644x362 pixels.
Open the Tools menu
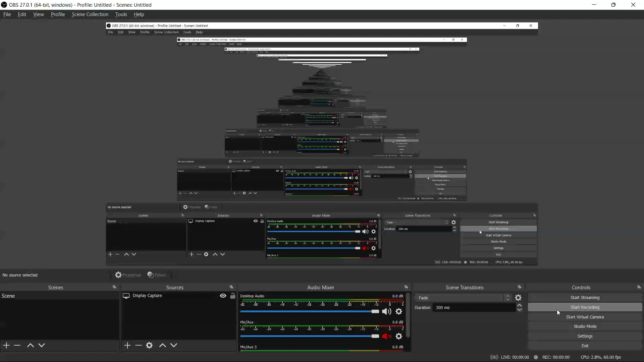tap(121, 14)
